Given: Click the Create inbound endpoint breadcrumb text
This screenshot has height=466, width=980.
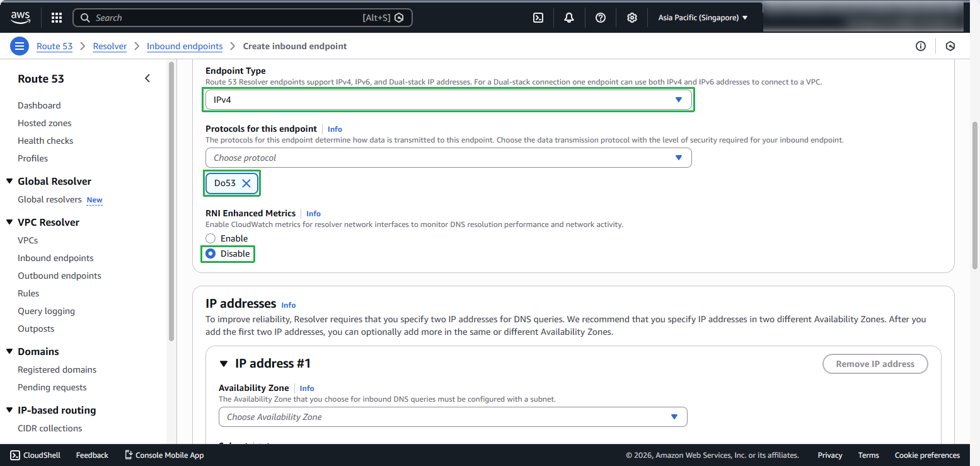Looking at the screenshot, I should click(x=295, y=46).
